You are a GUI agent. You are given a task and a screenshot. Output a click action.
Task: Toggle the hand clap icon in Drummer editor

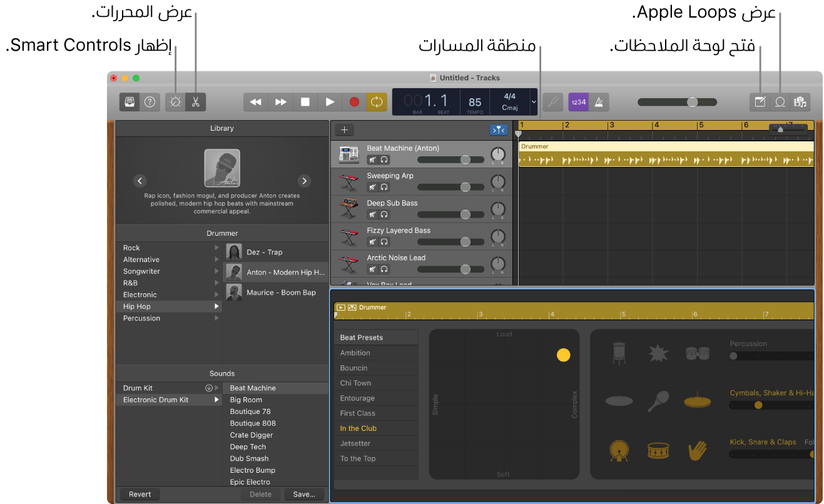(697, 450)
